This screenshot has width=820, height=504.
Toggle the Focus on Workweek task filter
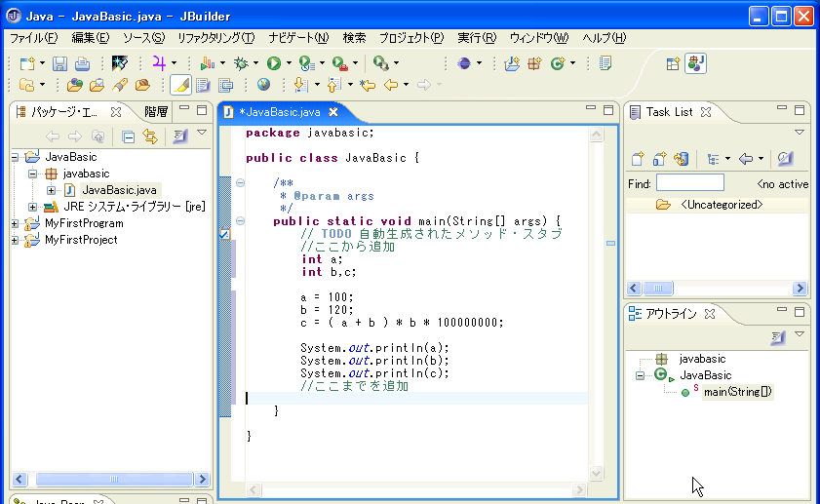click(x=785, y=159)
